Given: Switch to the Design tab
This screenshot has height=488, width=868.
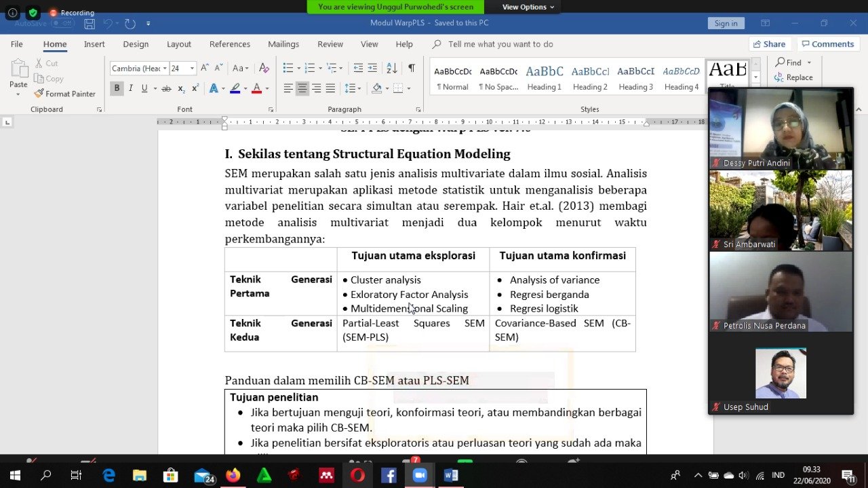Looking at the screenshot, I should tap(136, 44).
